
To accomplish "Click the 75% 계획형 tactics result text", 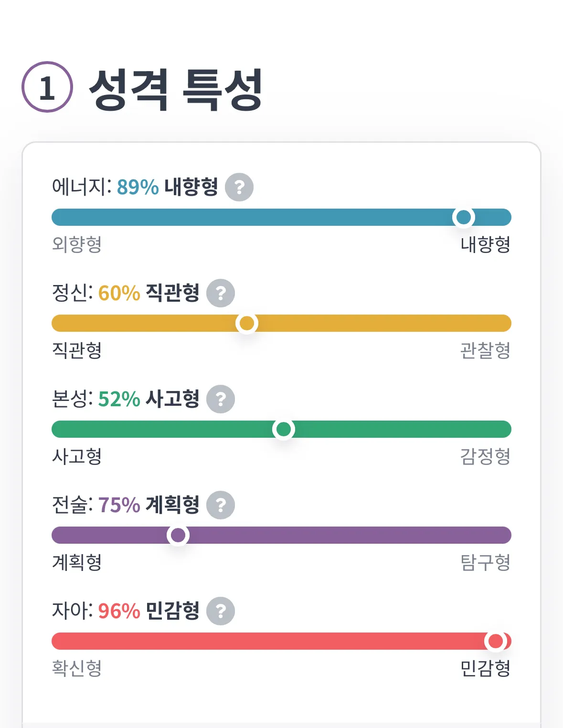I will 149,505.
